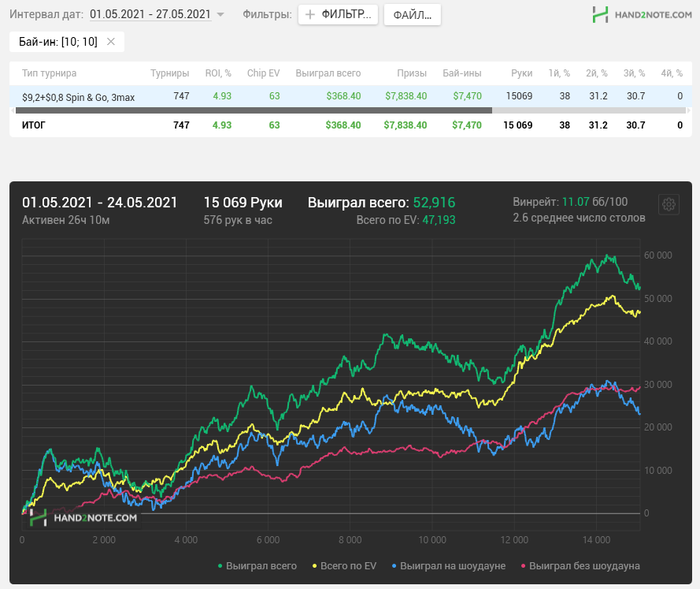Remove the Бай-ин [10; 10] filter
This screenshot has height=589, width=700.
[111, 42]
